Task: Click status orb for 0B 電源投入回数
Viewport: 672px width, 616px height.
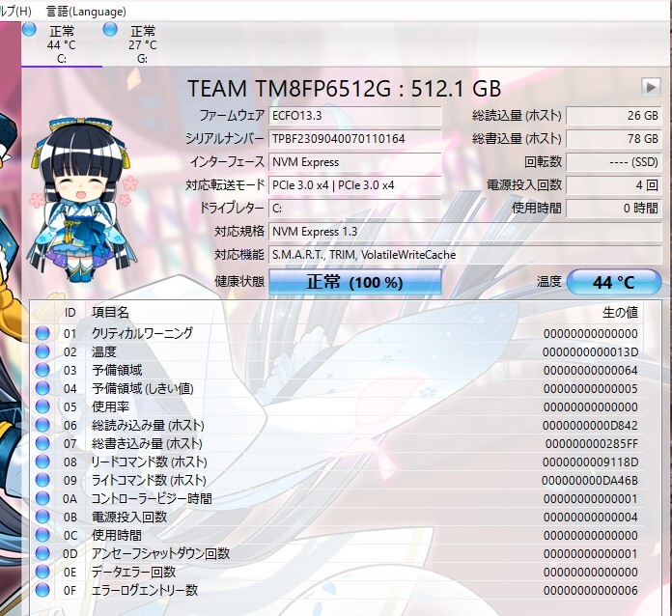Action: 42,517
